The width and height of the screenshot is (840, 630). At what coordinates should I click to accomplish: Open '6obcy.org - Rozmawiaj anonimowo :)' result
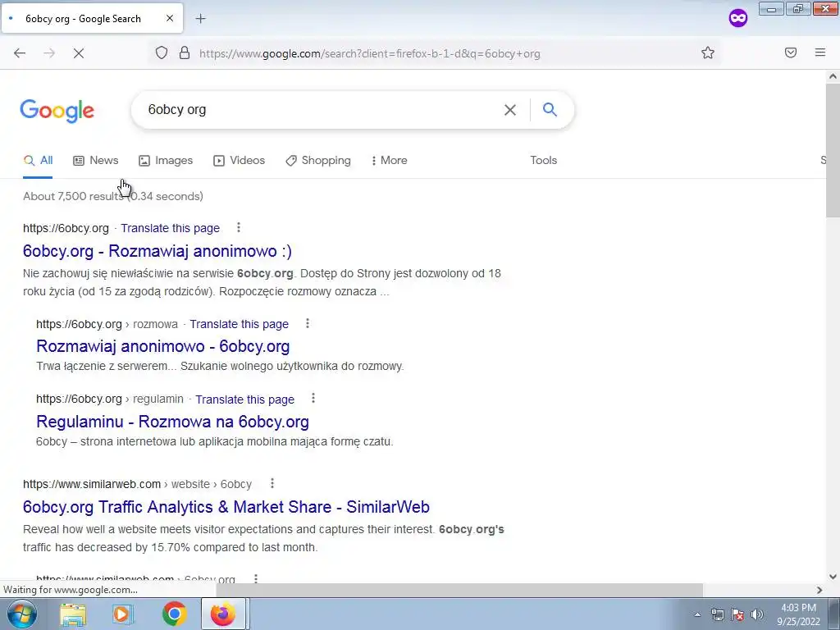pyautogui.click(x=157, y=251)
